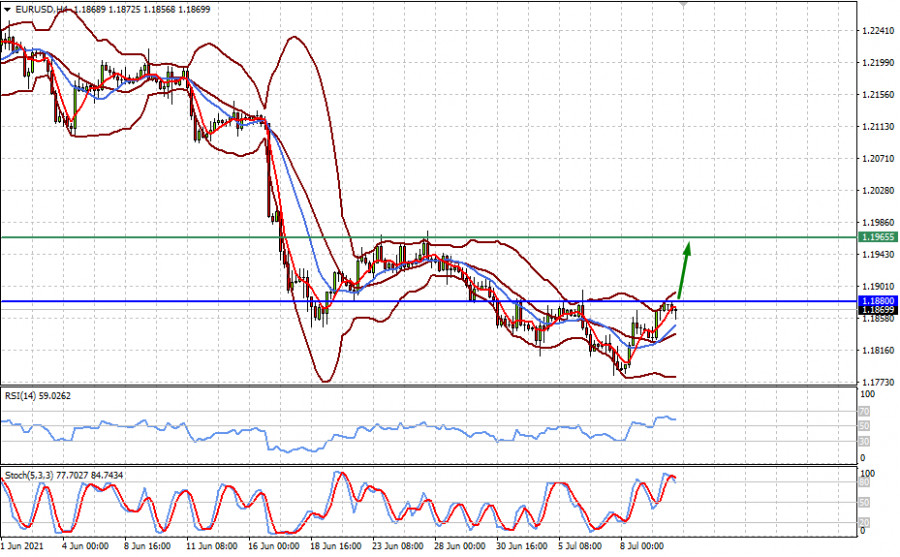Click the 28 Jun 00:00 time label
The height and width of the screenshot is (557, 900).
tap(457, 547)
